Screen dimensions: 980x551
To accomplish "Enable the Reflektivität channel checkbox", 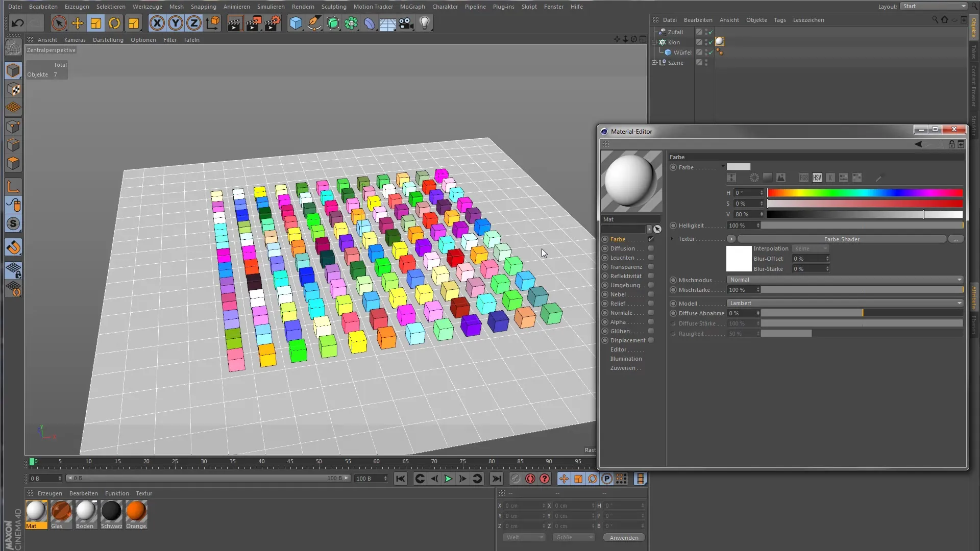I will point(651,276).
